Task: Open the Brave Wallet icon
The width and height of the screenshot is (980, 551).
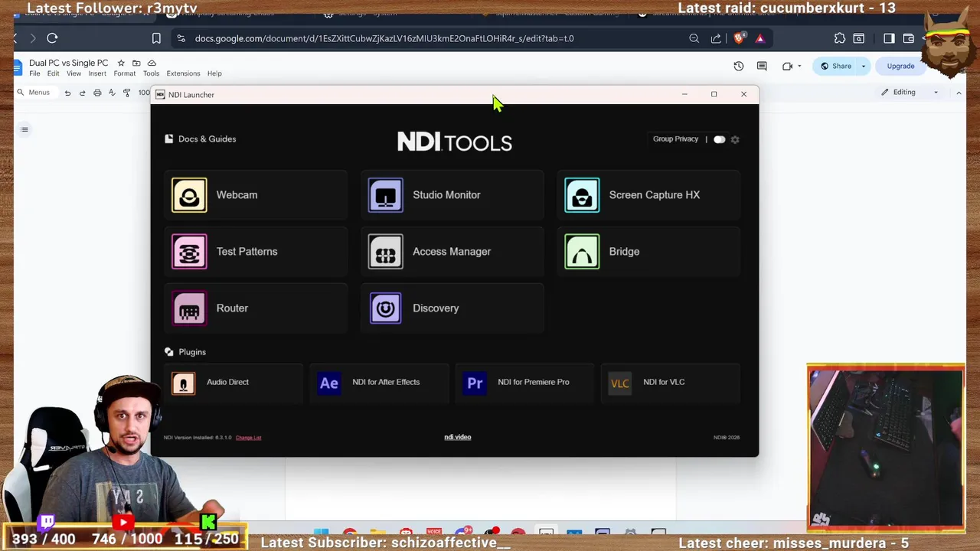Action: [x=909, y=38]
